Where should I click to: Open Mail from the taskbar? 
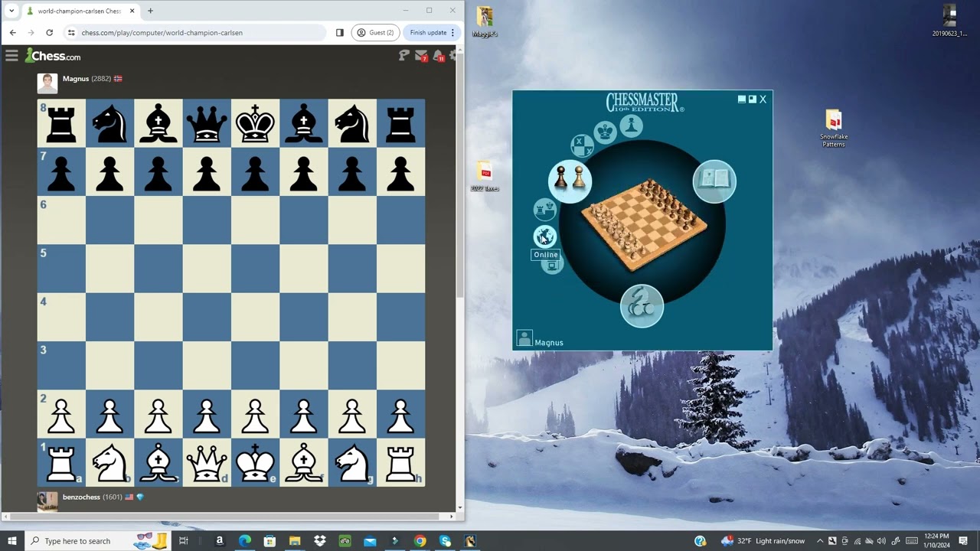(x=370, y=541)
